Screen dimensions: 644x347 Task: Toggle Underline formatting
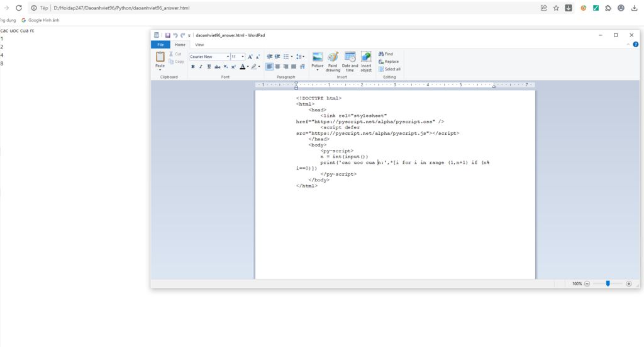coord(209,67)
